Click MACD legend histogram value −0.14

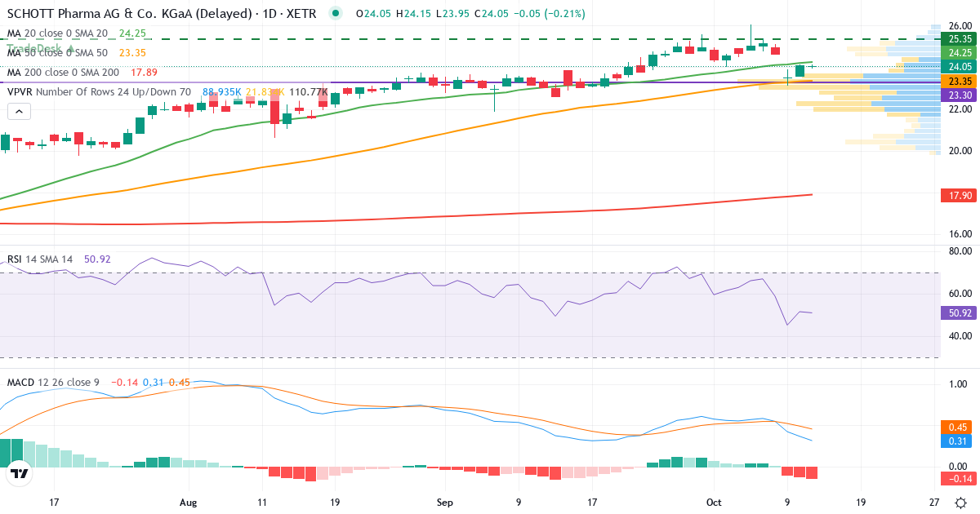coord(124,382)
